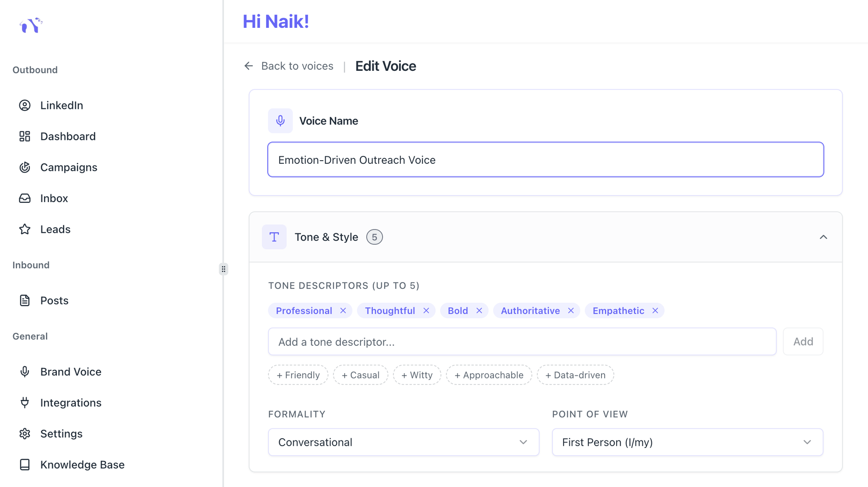Add the Witty suggested tone

click(x=417, y=375)
